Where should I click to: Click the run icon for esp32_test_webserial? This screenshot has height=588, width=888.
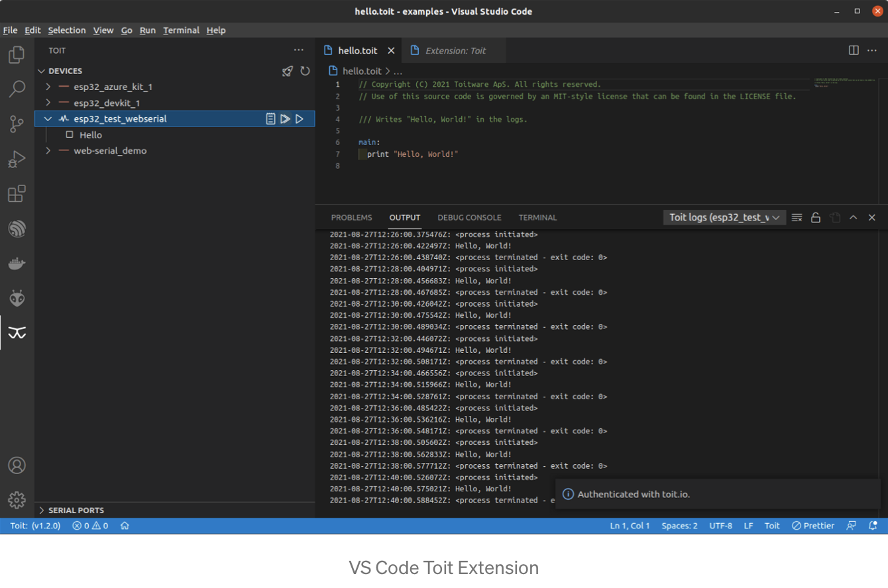click(x=300, y=119)
